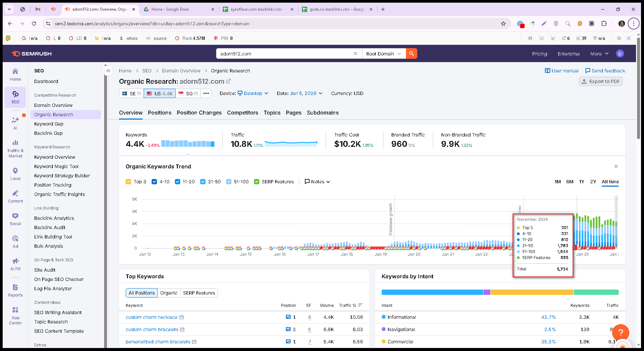Open the AI PR sidebar section
Screen dimensions: 644x351
15,264
